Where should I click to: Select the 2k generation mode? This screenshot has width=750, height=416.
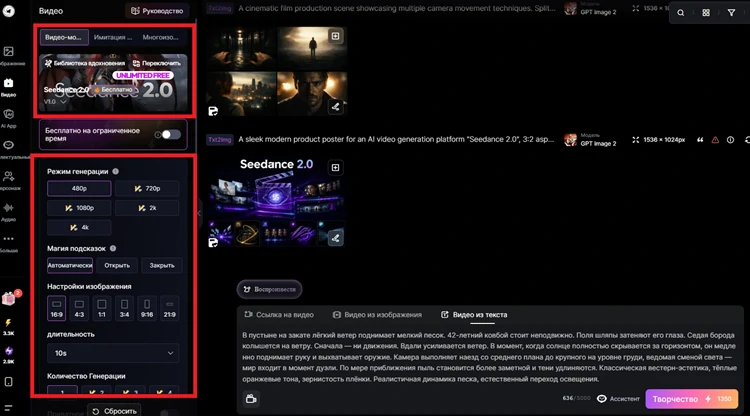(x=147, y=208)
